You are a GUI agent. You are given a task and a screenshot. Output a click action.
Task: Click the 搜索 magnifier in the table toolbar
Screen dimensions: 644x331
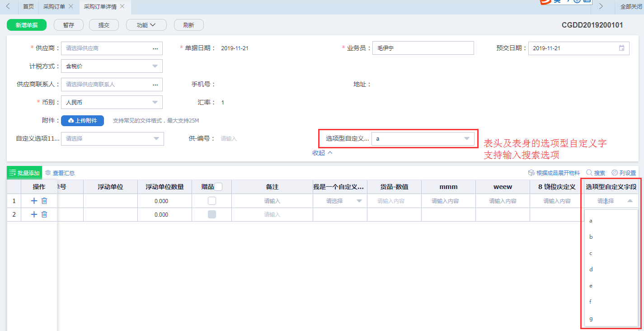pos(589,173)
